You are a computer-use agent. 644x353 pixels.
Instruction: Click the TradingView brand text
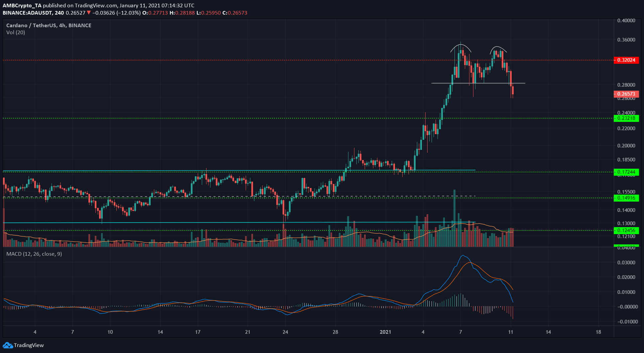click(x=29, y=345)
